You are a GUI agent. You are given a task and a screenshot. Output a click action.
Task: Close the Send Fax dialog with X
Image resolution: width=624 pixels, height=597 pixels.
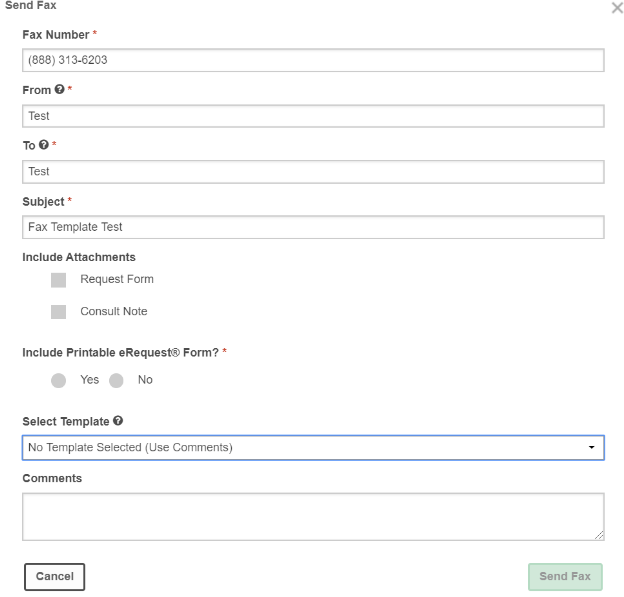pyautogui.click(x=617, y=8)
